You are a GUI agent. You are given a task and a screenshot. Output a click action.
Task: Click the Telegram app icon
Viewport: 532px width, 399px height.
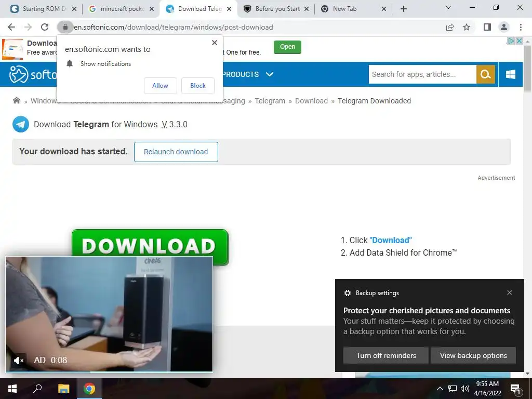(x=21, y=124)
